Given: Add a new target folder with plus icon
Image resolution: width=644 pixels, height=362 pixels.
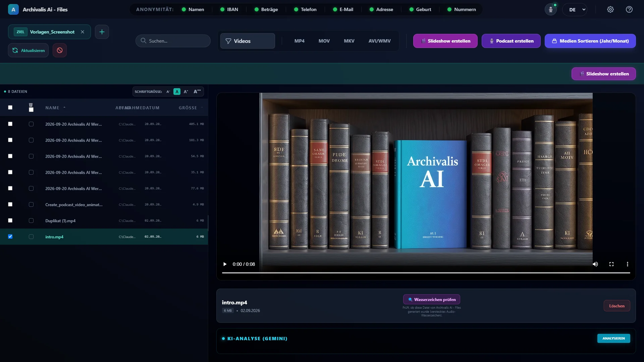Looking at the screenshot, I should pyautogui.click(x=102, y=32).
